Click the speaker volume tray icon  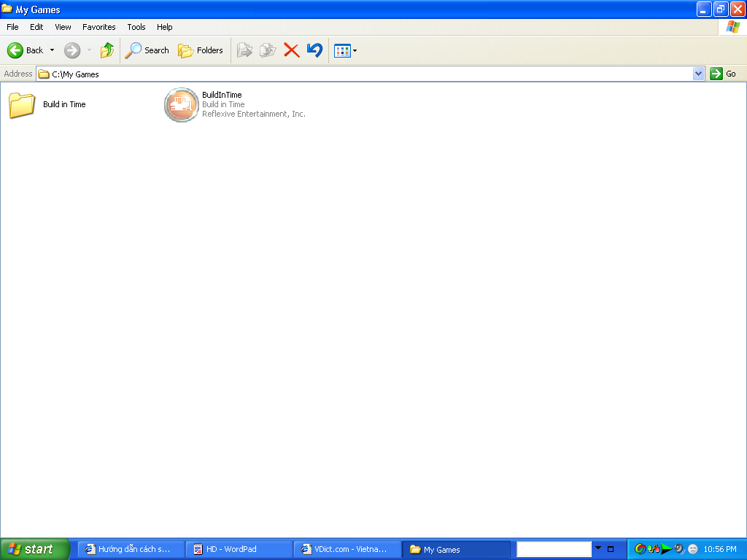click(x=679, y=549)
